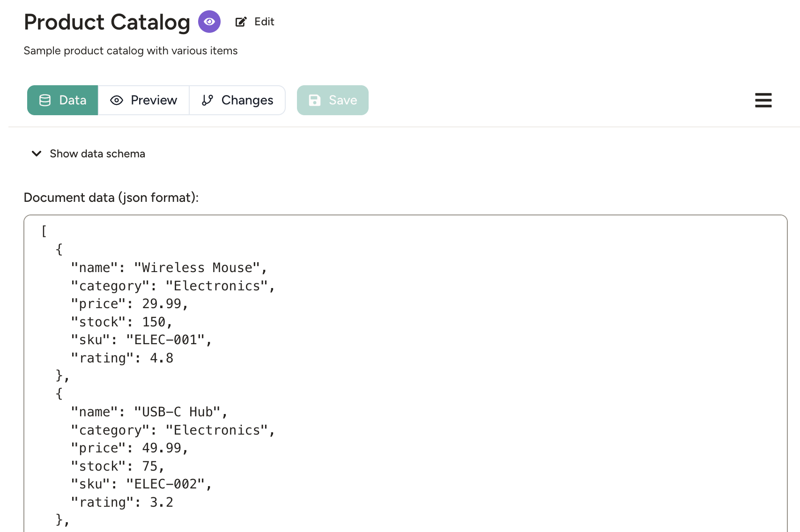Click the eye icon in the Preview tab
Image resolution: width=800 pixels, height=532 pixels.
click(117, 100)
